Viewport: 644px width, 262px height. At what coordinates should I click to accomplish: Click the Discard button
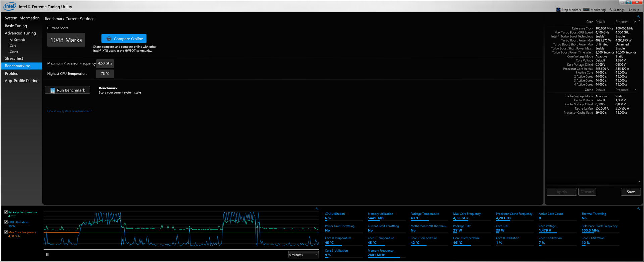(x=587, y=192)
